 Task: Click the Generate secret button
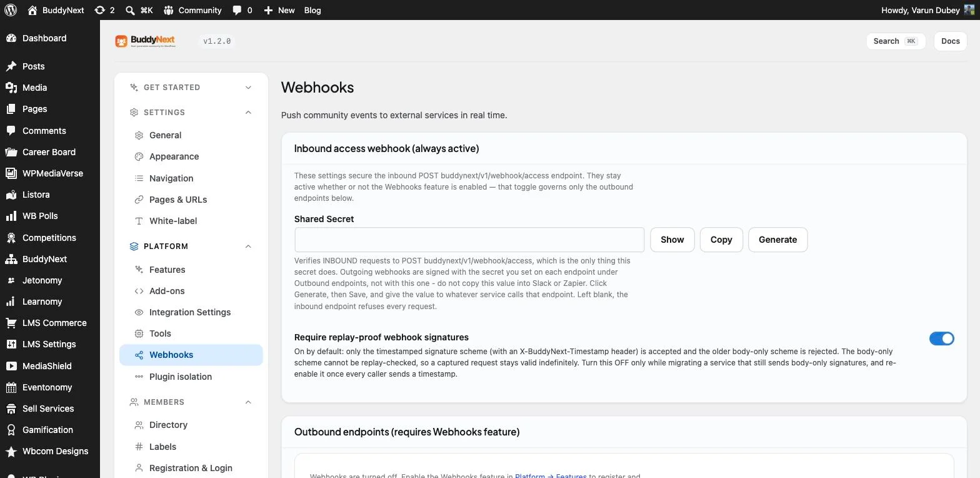(778, 240)
